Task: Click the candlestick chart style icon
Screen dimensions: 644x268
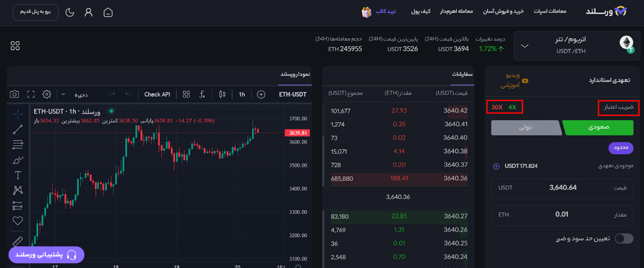Action: click(x=222, y=94)
